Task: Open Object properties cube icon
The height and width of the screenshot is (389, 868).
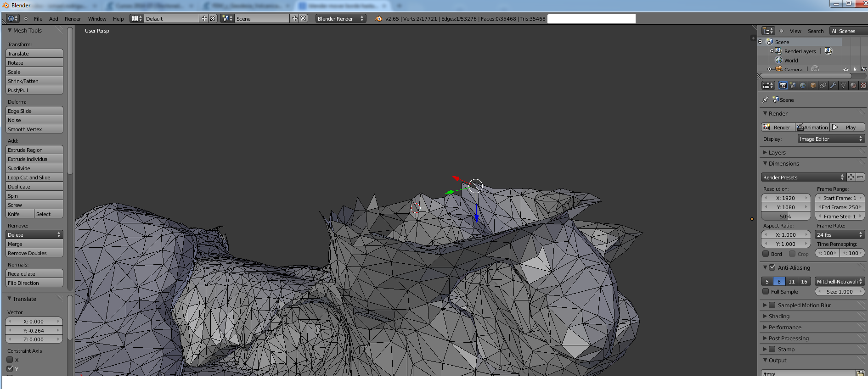Action: (x=813, y=85)
